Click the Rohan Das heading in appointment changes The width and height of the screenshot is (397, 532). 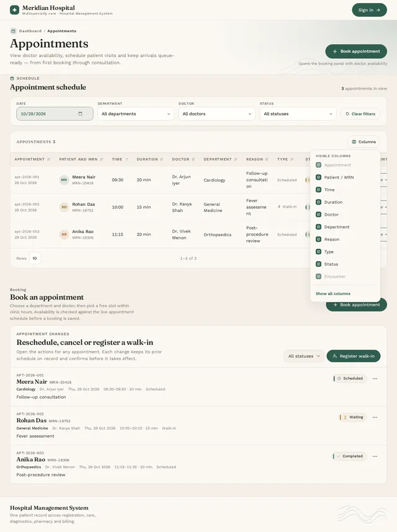[x=32, y=420]
